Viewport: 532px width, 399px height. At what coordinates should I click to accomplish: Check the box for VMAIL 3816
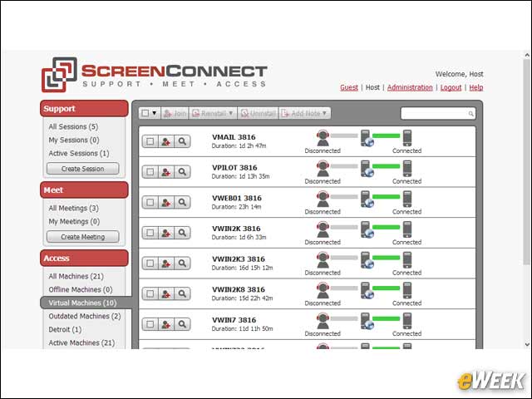(x=150, y=141)
